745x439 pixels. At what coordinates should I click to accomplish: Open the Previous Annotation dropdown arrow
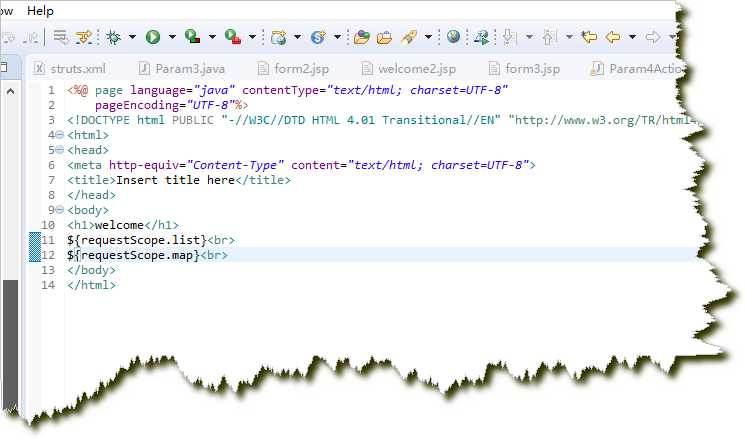[569, 37]
